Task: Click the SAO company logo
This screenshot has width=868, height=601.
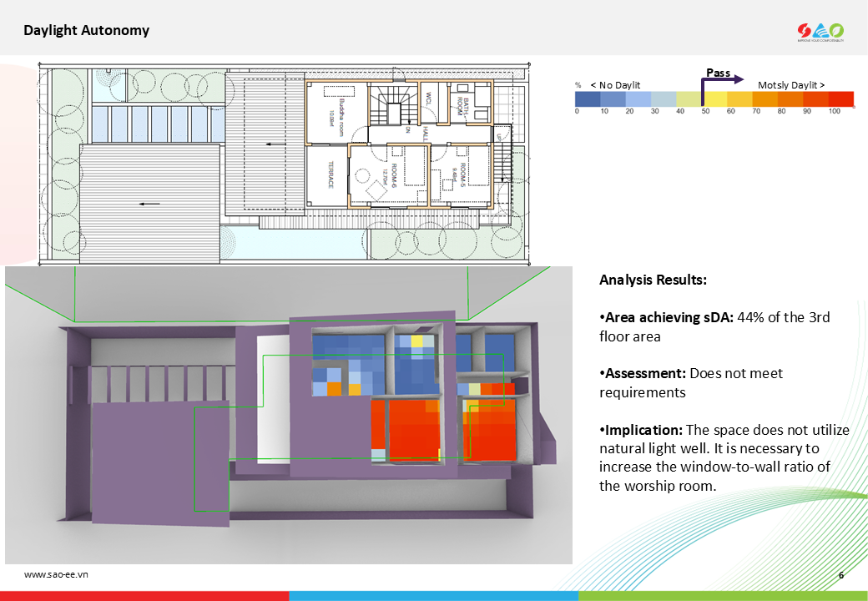Action: (x=820, y=32)
